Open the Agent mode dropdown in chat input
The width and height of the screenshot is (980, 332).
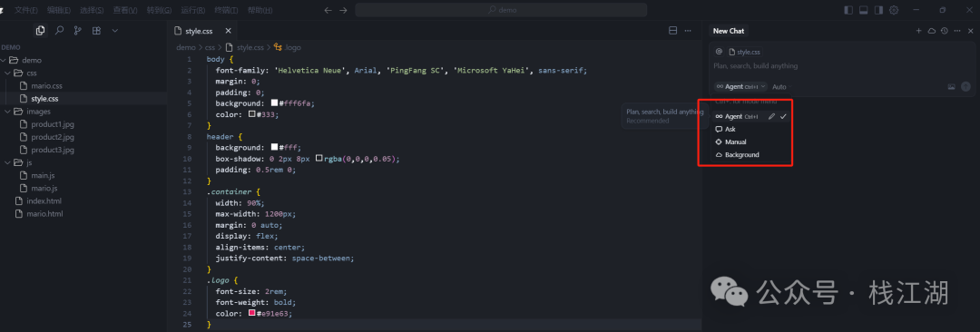coord(740,86)
